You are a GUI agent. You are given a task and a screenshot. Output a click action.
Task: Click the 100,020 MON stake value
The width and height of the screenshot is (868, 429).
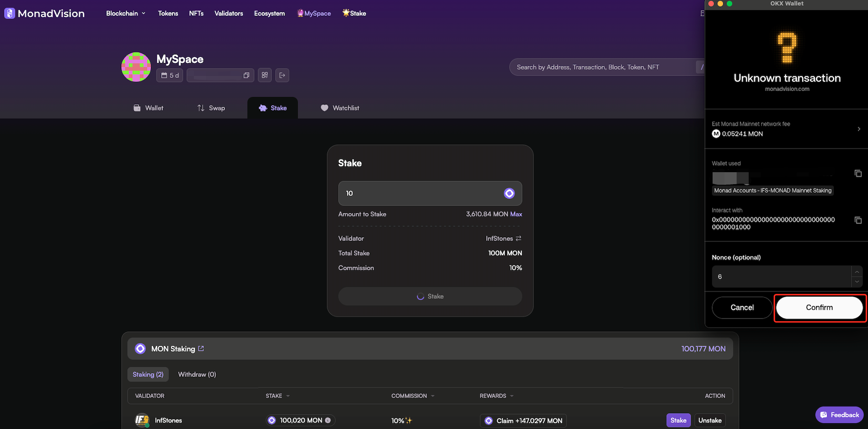click(x=301, y=420)
